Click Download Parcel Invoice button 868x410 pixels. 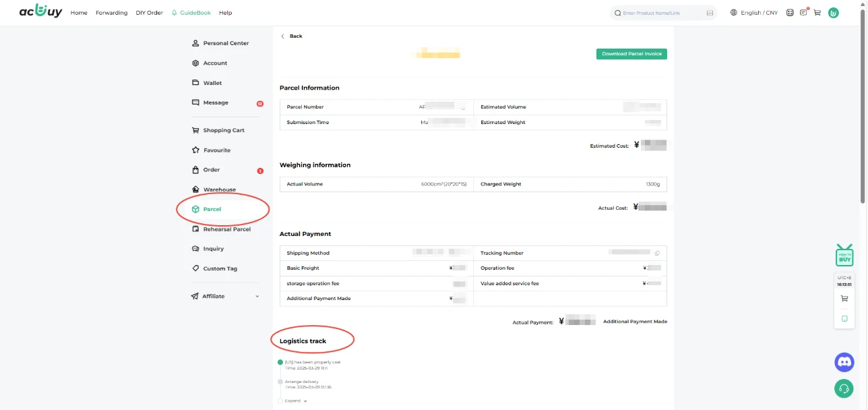(631, 54)
